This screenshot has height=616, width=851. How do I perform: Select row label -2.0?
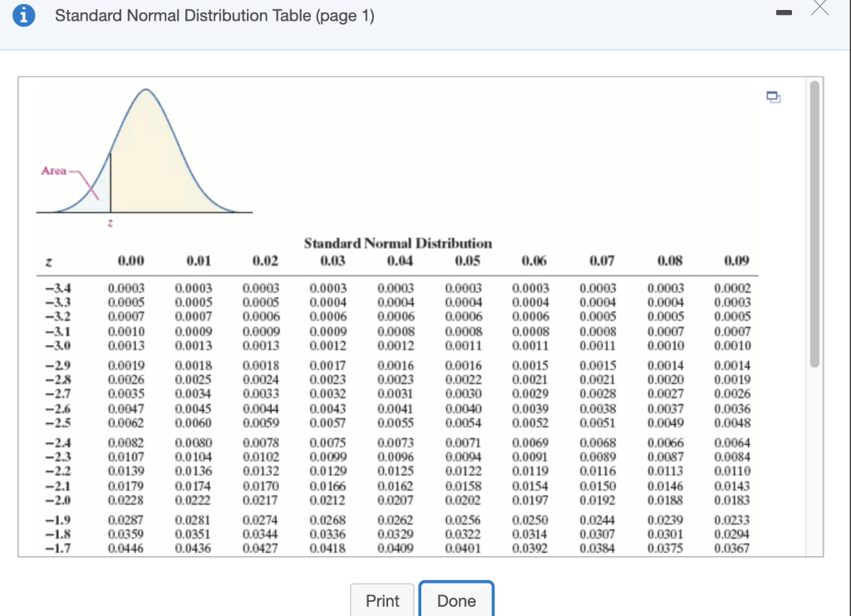57,500
